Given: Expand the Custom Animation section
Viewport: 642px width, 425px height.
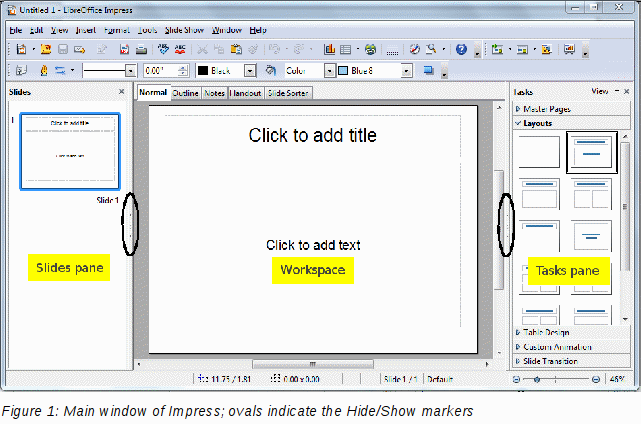Looking at the screenshot, I should (x=572, y=346).
